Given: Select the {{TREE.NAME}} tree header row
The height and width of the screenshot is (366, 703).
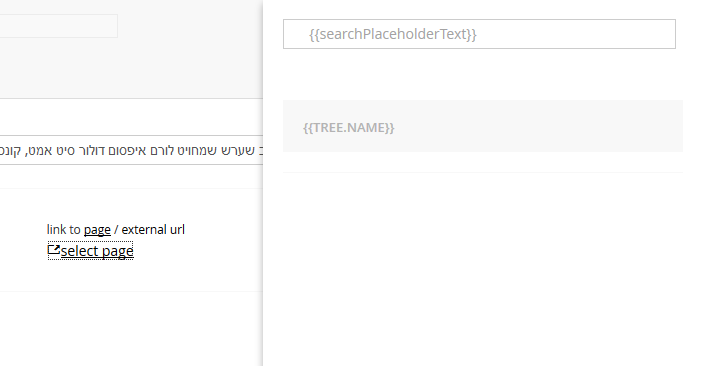Looking at the screenshot, I should coord(483,126).
